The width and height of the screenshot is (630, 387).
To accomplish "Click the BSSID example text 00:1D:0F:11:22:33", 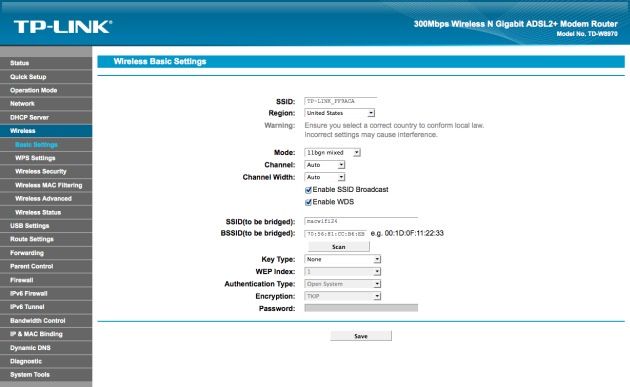I will (414, 233).
